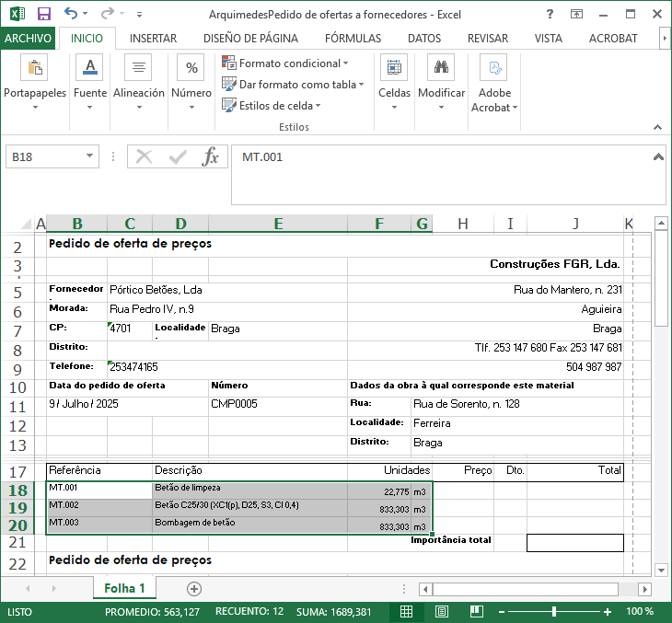Expand the Alineación group arrow

pos(139,107)
